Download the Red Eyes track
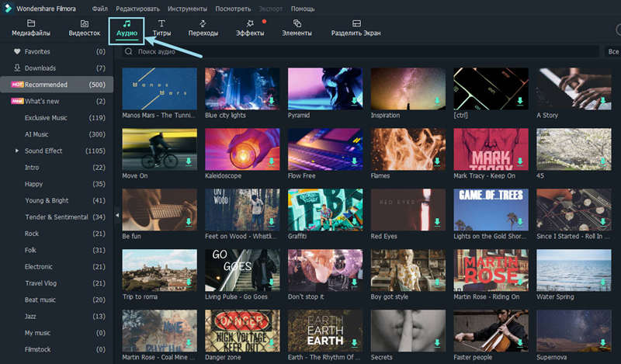621x364 pixels. point(437,222)
